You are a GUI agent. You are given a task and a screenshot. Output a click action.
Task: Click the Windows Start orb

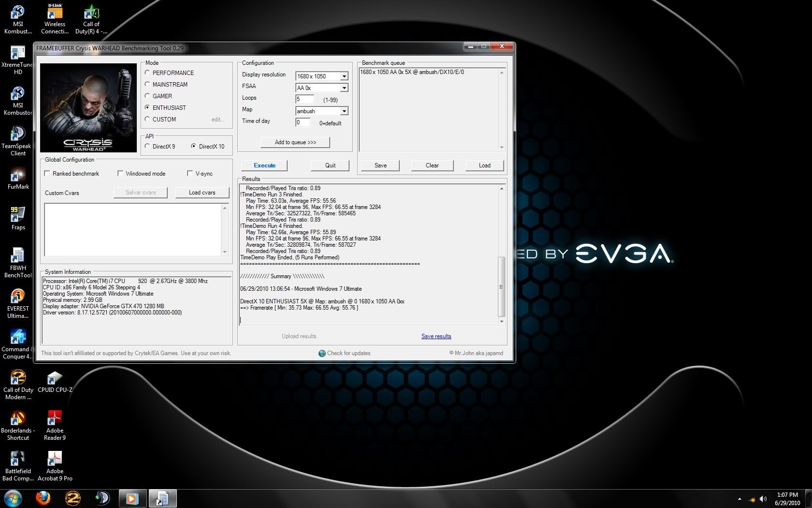coord(13,498)
